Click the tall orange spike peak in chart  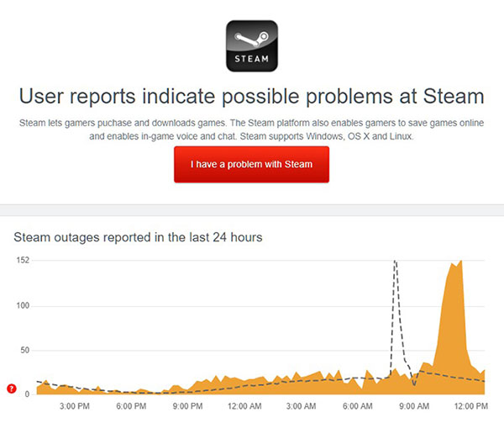[x=459, y=262]
